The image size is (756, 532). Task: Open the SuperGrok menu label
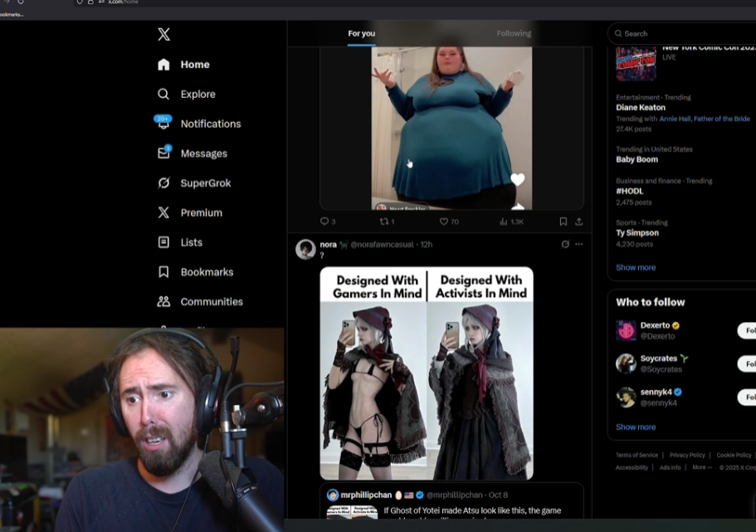tap(206, 183)
